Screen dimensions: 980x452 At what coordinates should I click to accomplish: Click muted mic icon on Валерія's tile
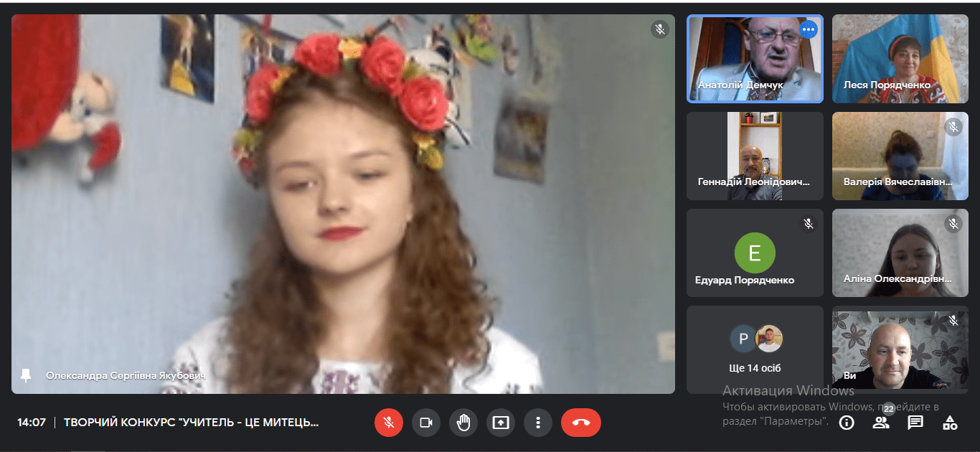coord(953,127)
